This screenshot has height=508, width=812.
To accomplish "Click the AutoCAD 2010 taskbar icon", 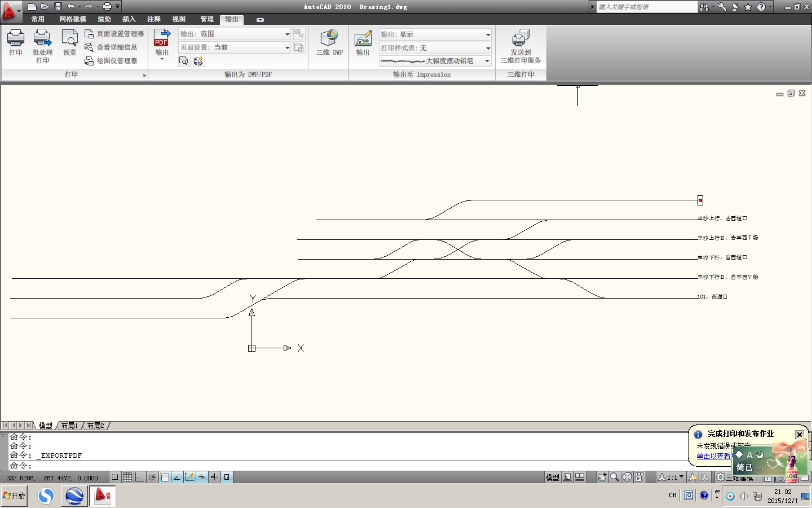I will (x=103, y=496).
